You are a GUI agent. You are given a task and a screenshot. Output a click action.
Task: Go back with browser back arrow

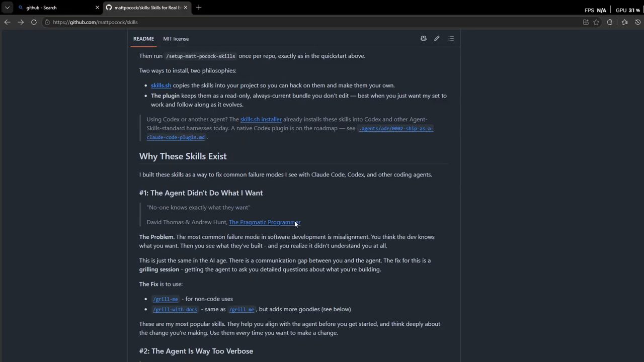coord(7,22)
